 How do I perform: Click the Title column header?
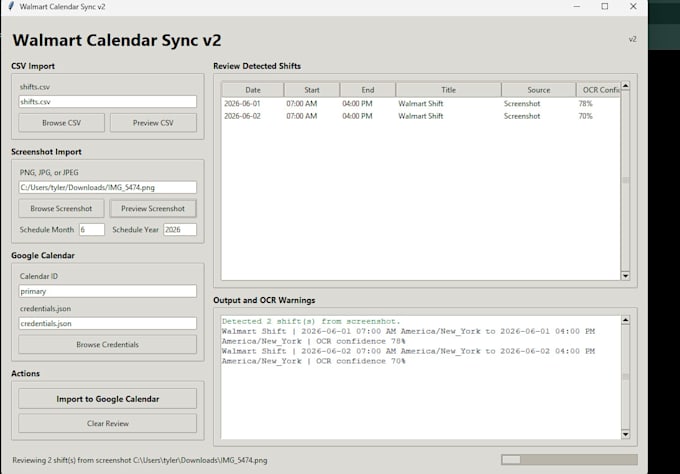448,90
